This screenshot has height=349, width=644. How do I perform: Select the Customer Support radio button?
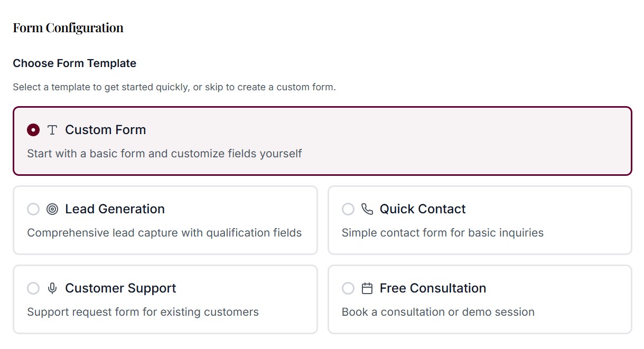point(33,288)
